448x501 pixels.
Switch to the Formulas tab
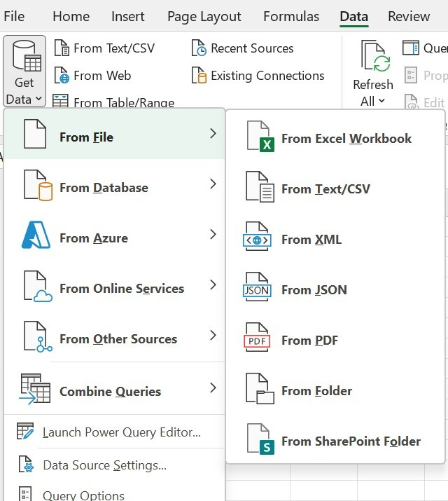click(291, 16)
